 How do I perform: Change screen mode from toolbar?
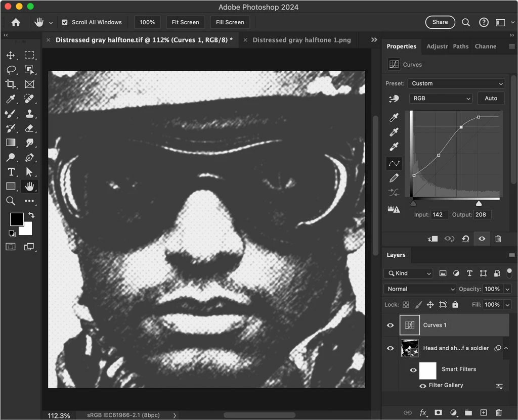29,247
